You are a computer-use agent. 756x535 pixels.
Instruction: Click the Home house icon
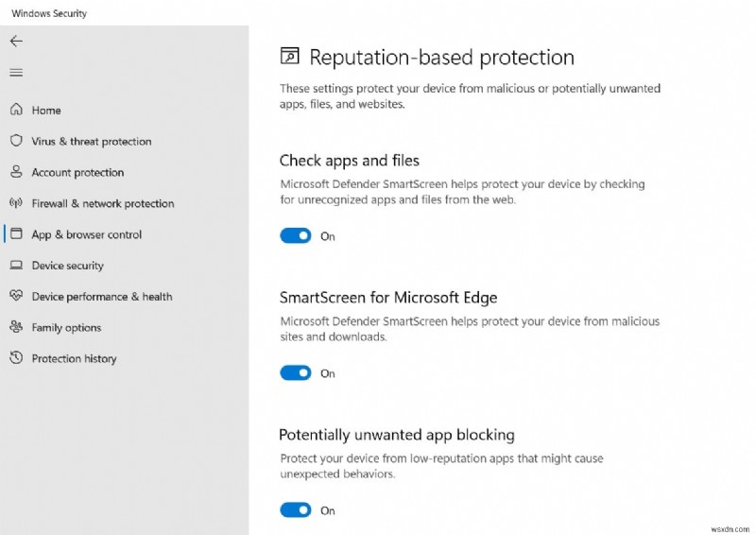pos(16,110)
